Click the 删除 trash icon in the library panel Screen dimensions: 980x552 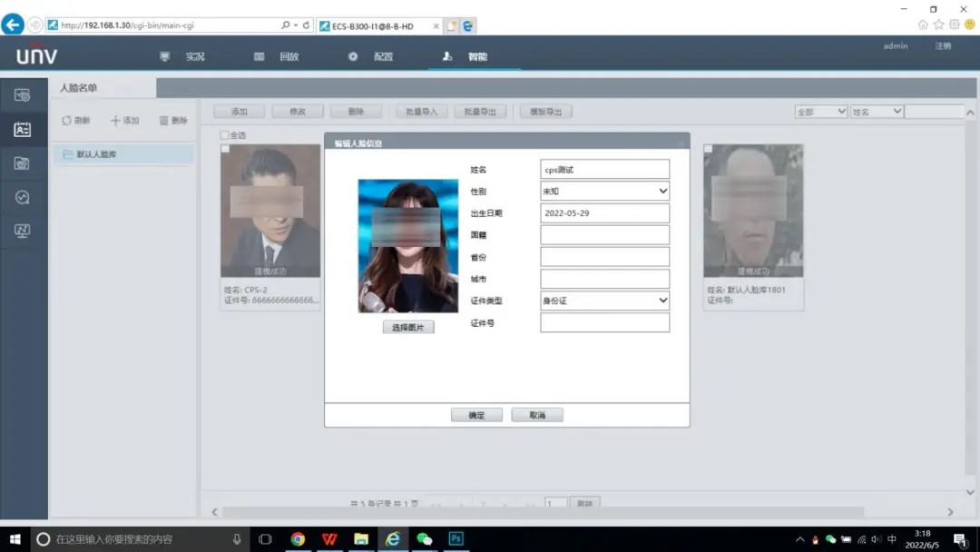tap(164, 121)
